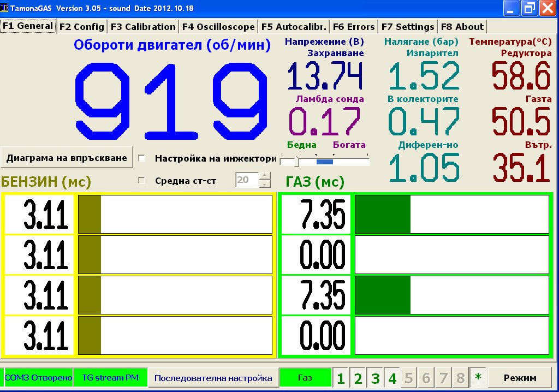Open the F2 Config tab
This screenshot has height=392, width=559.
tap(81, 27)
